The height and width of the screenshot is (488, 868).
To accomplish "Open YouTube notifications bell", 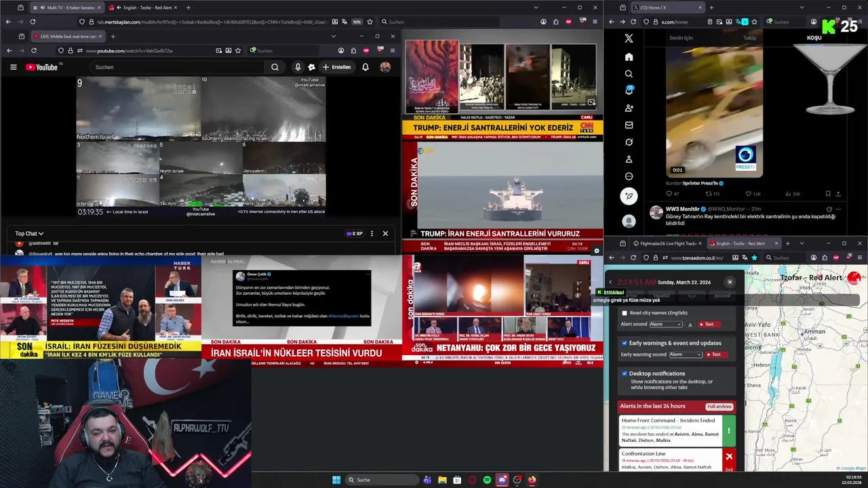I will [365, 67].
